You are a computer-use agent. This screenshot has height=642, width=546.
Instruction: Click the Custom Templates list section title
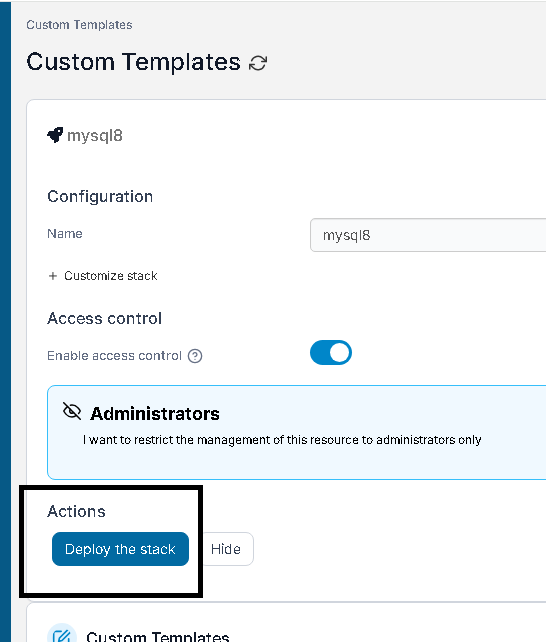coord(158,636)
